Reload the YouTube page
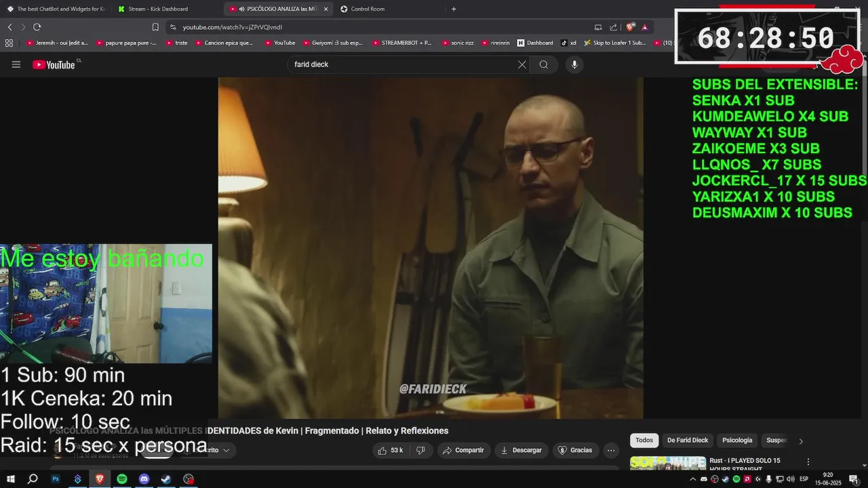The image size is (868, 488). pyautogui.click(x=37, y=27)
